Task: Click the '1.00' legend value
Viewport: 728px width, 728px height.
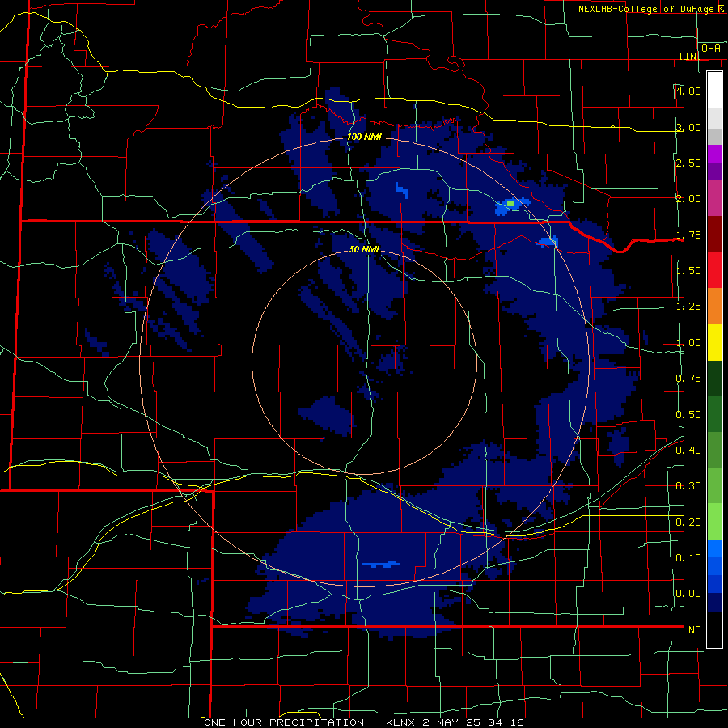Action: [688, 343]
